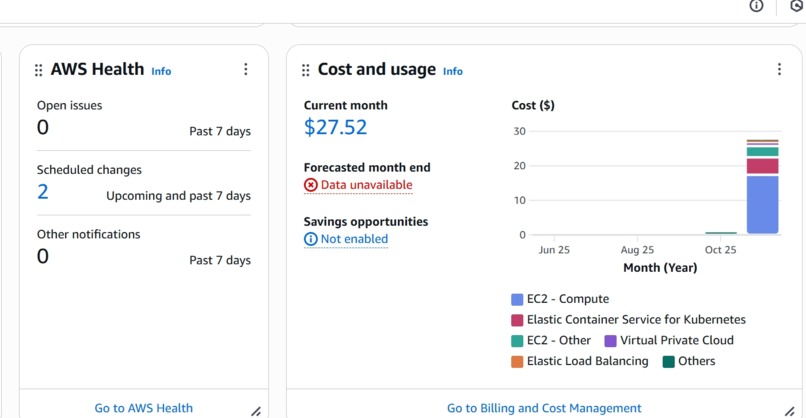
Task: Click Data unavailable forecast status text
Action: (x=366, y=185)
